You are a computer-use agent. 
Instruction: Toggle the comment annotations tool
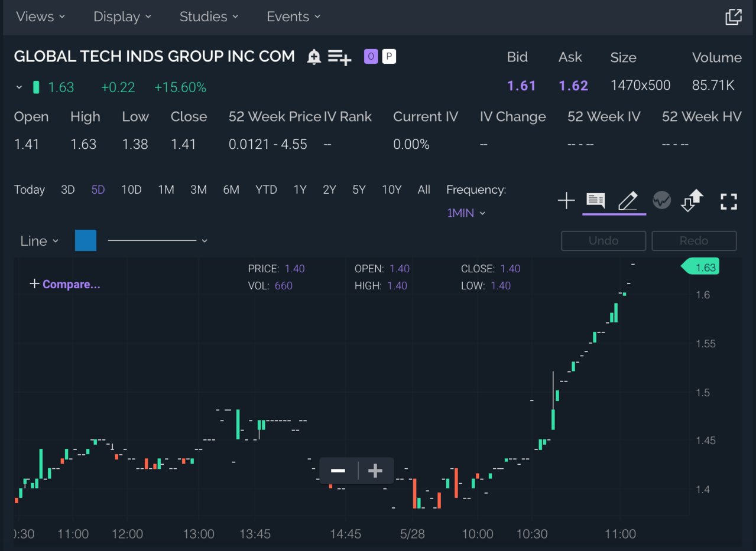pyautogui.click(x=596, y=201)
